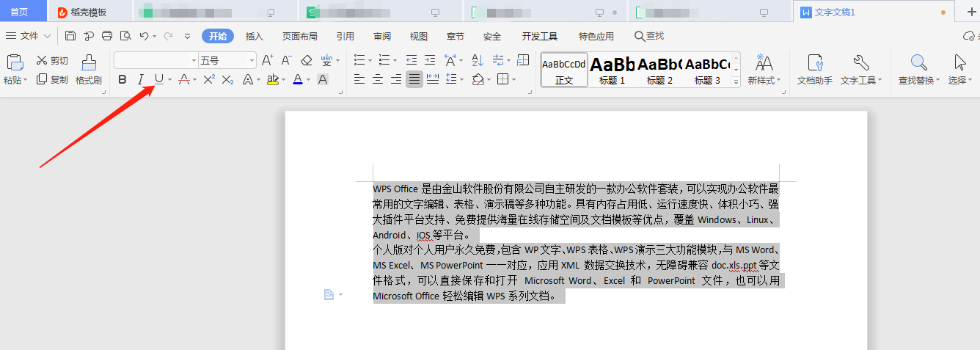This screenshot has height=350, width=980.
Task: Click the Redo arrow icon
Action: coord(168,36)
